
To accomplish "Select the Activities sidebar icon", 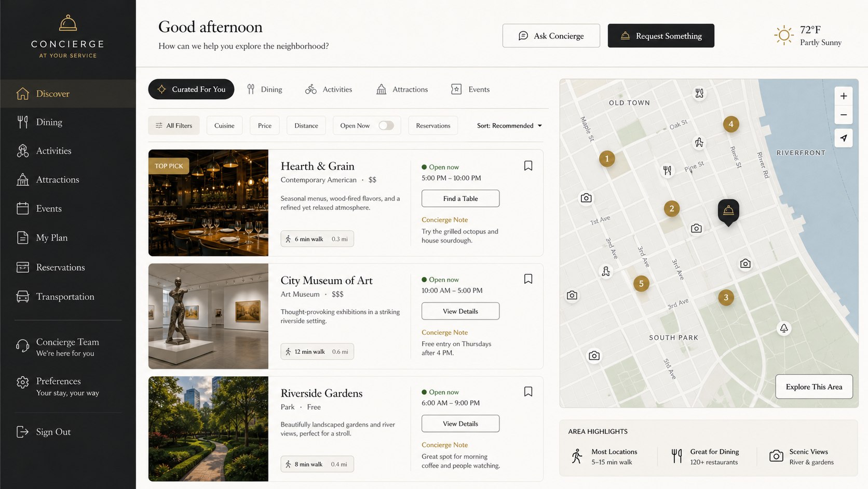I will (x=22, y=151).
